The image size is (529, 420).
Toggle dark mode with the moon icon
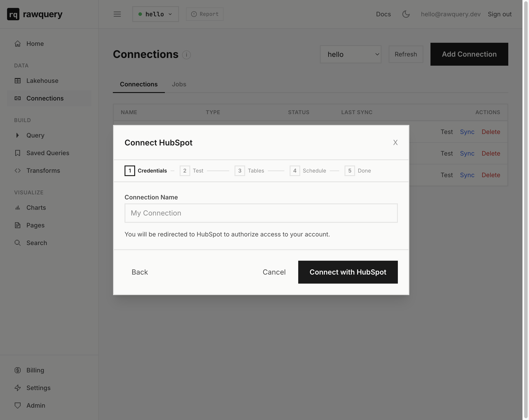tap(406, 14)
